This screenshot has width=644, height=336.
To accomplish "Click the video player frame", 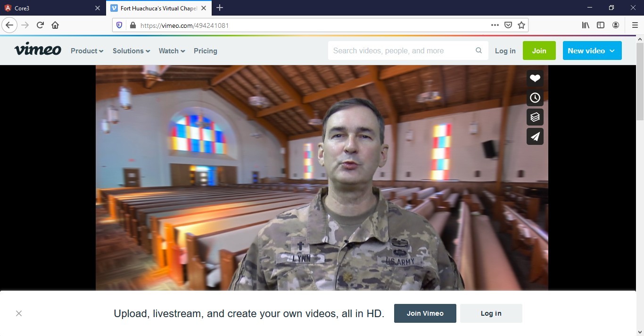I will tap(322, 177).
